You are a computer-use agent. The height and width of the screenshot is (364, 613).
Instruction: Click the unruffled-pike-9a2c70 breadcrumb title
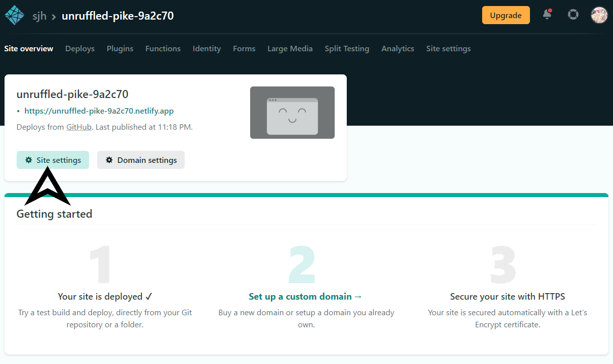pyautogui.click(x=118, y=16)
